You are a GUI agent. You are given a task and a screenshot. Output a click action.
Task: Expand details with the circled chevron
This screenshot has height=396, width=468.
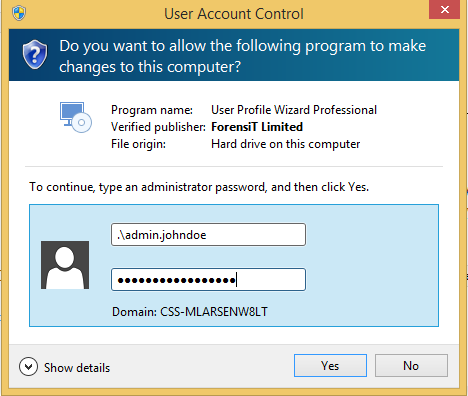click(x=28, y=367)
